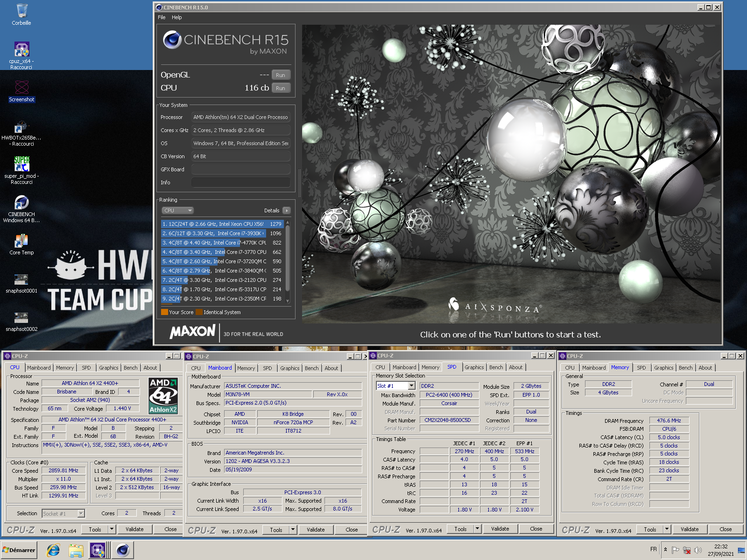Click the title bar icon of CPU-Z SPD window

point(373,356)
